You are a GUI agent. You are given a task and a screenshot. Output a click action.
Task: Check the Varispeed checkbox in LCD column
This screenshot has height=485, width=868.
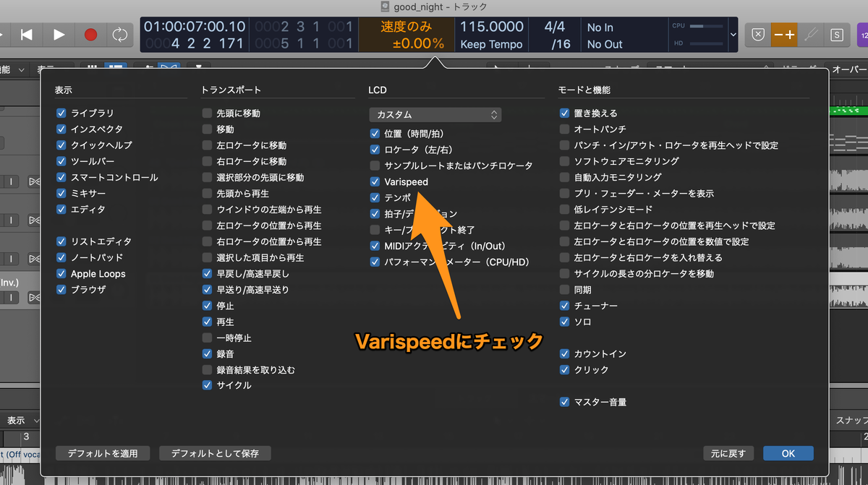(x=375, y=181)
